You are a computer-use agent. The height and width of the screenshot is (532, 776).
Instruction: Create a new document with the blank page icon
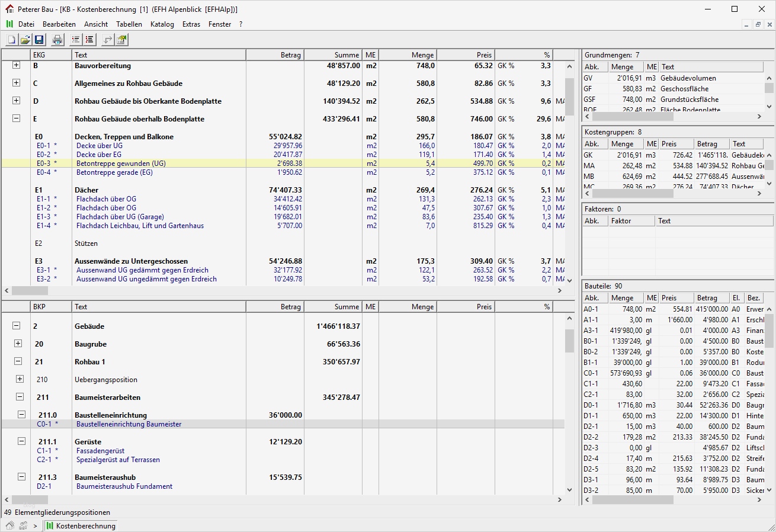click(11, 40)
